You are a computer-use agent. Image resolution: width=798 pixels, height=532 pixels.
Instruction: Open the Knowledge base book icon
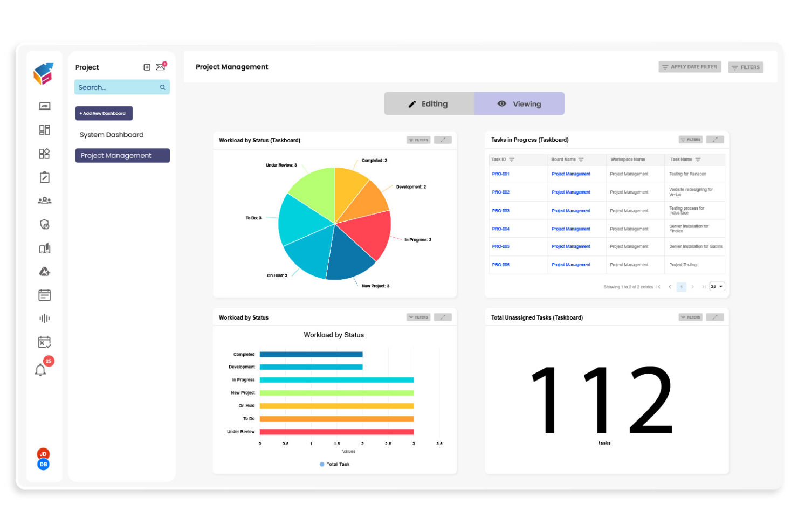(44, 248)
